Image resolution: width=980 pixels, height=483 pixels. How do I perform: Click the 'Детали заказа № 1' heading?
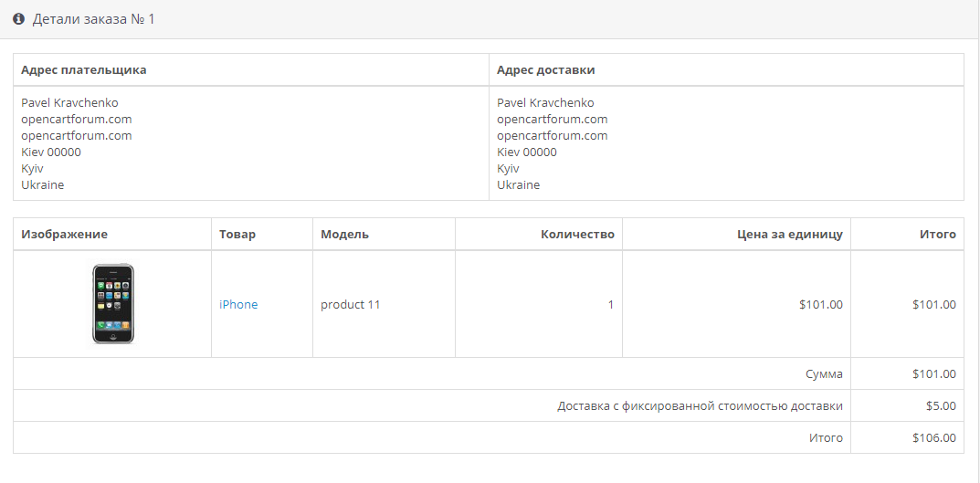click(x=93, y=19)
